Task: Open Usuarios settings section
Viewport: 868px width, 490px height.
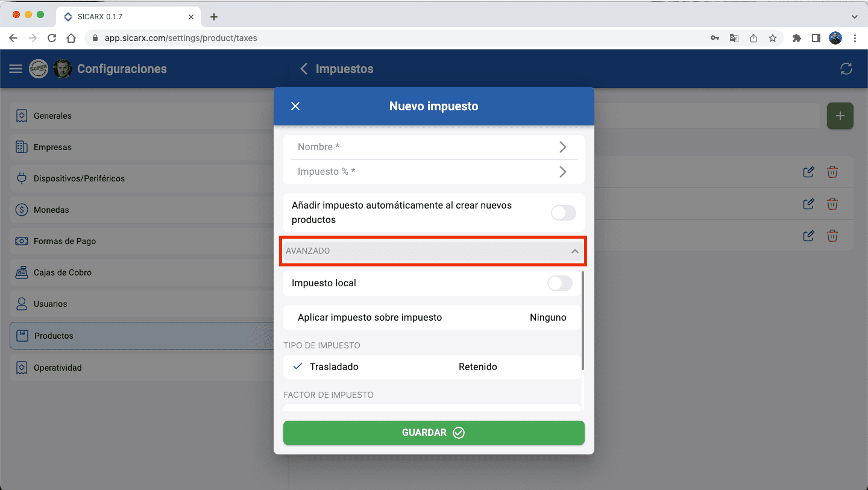Action: [51, 304]
